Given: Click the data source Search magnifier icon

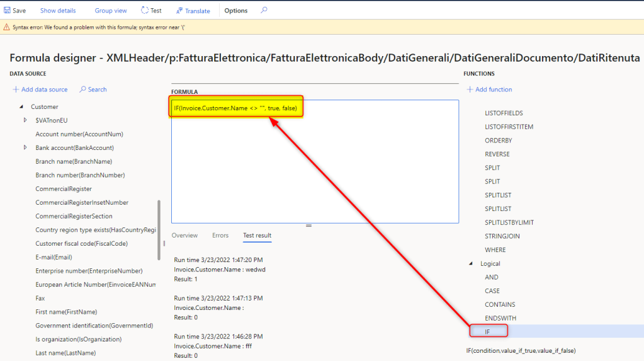Looking at the screenshot, I should [x=82, y=89].
